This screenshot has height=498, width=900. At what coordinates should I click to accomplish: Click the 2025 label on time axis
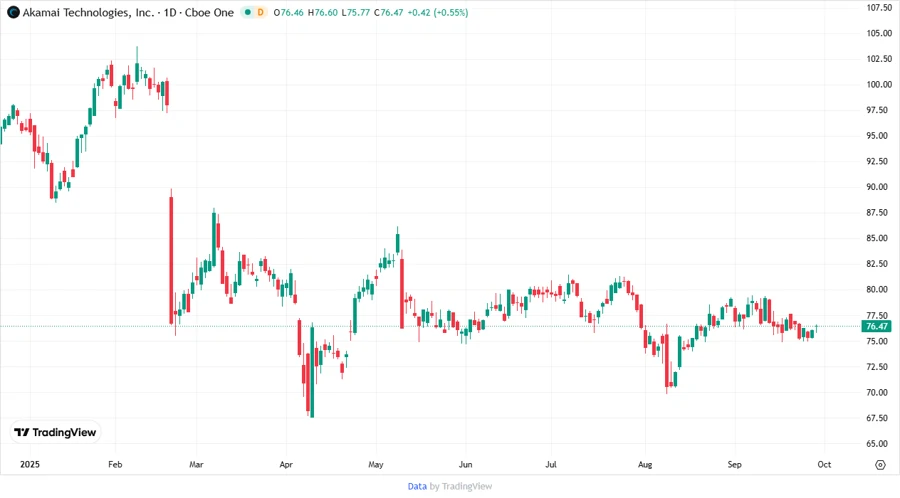point(30,465)
